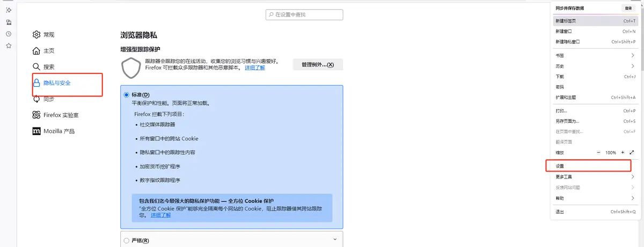This screenshot has height=247, width=644.
Task: Choose 另存页面为… from the menu
Action: (595, 121)
